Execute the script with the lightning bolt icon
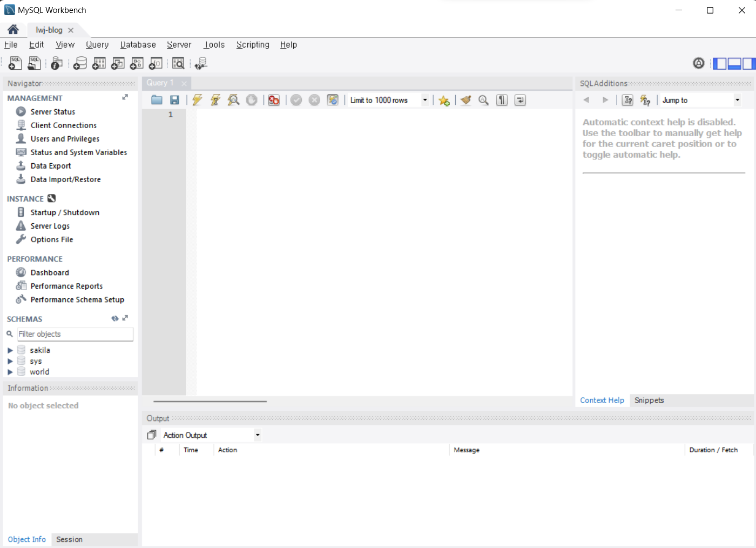 point(197,100)
